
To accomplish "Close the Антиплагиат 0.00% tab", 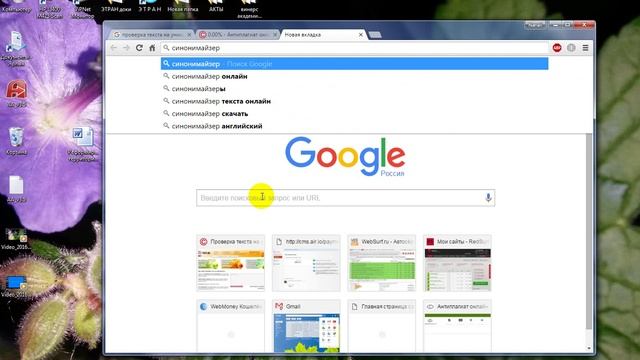I will click(x=275, y=35).
